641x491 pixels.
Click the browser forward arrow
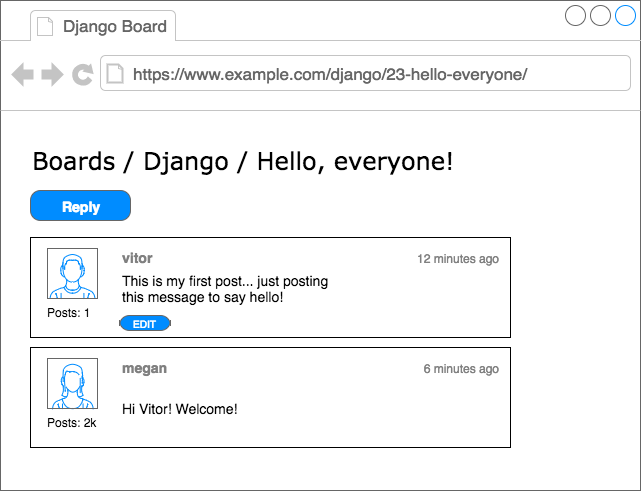pos(52,74)
